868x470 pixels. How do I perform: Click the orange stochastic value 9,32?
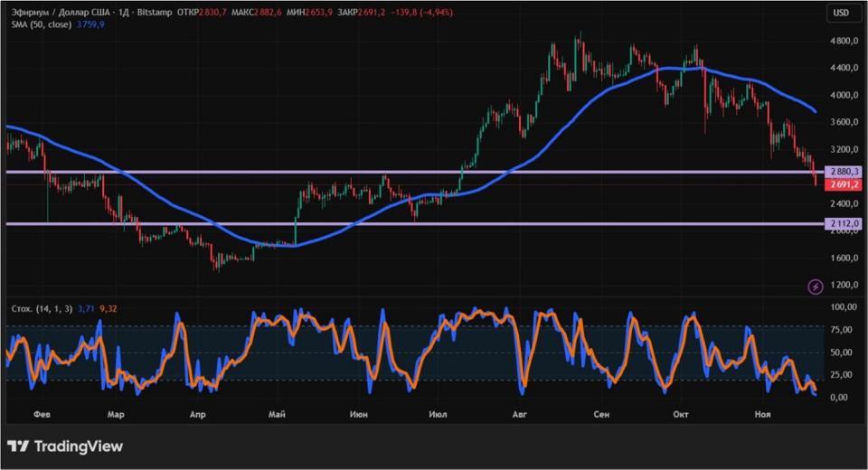click(x=106, y=308)
